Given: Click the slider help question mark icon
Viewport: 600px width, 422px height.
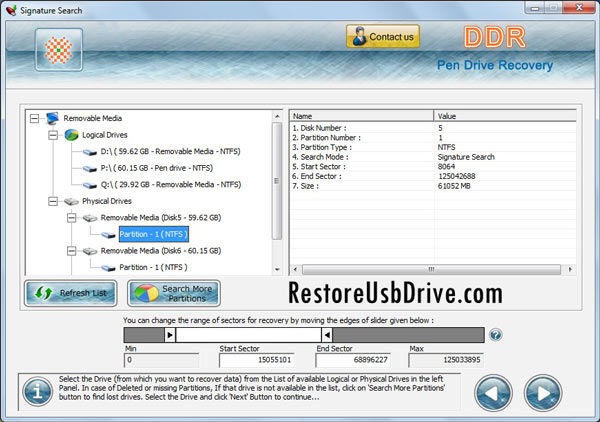Looking at the screenshot, I should 496,335.
